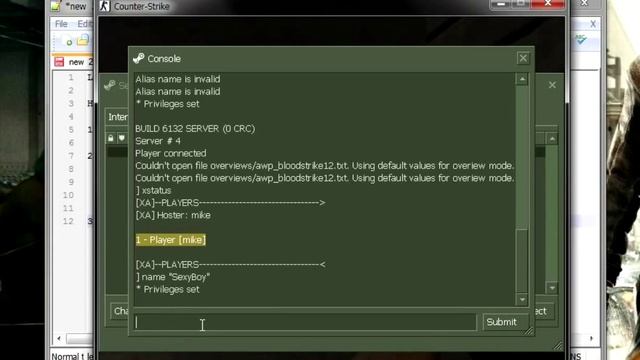Click the lock column icon in server list
The height and width of the screenshot is (360, 640).
tap(111, 138)
